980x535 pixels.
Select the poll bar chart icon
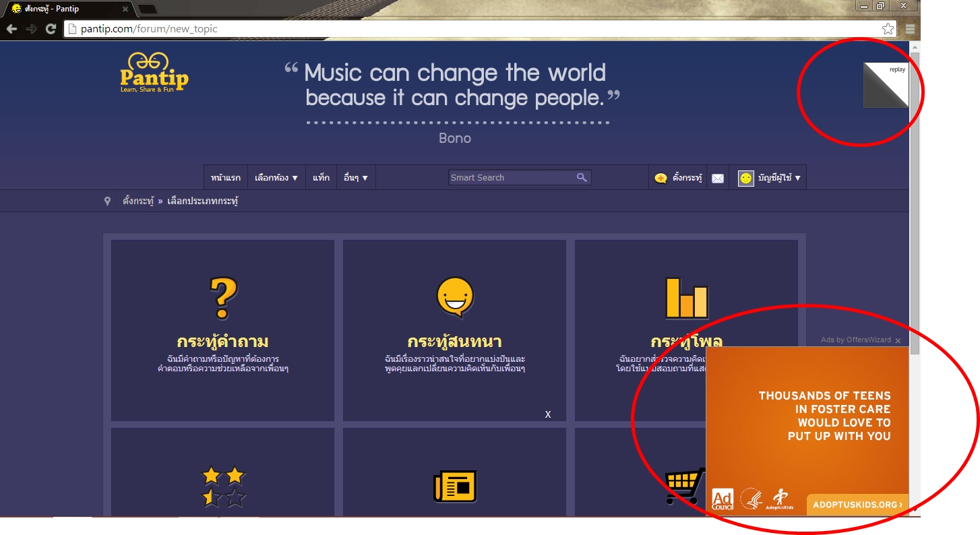(x=686, y=298)
